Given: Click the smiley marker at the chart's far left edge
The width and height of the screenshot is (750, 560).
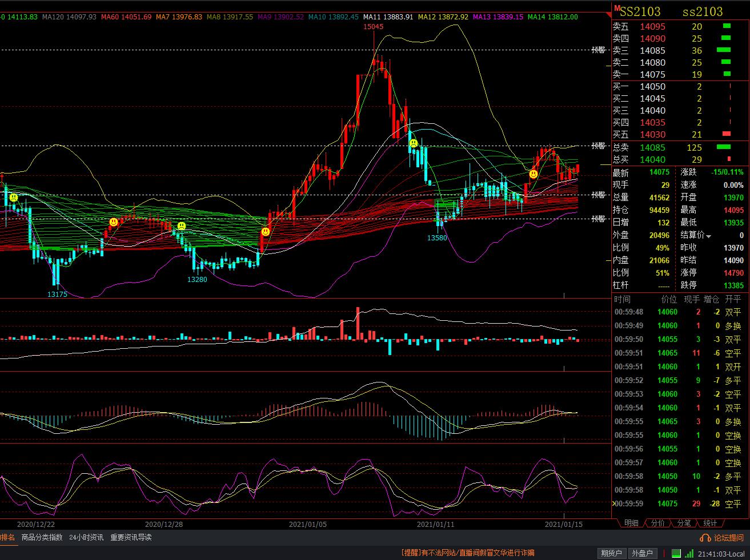Looking at the screenshot, I should click(13, 198).
